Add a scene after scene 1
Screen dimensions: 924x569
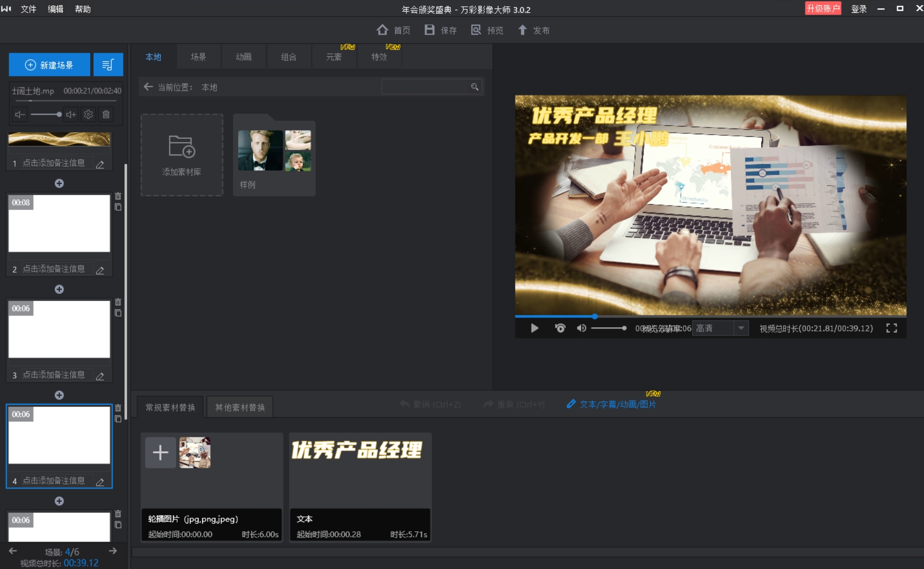pyautogui.click(x=59, y=183)
